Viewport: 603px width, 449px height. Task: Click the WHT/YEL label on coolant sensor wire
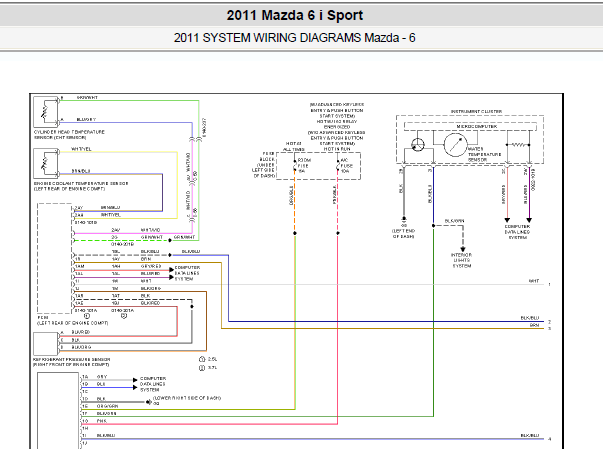point(81,149)
